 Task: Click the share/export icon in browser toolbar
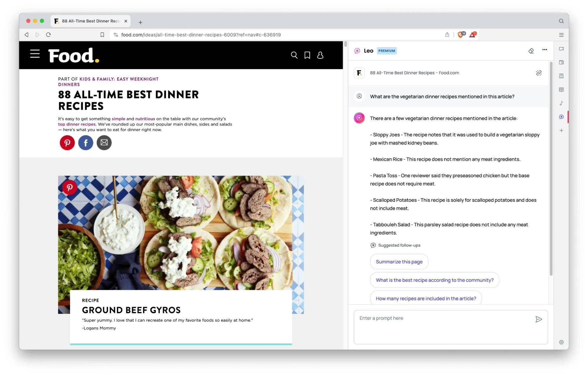pyautogui.click(x=447, y=34)
